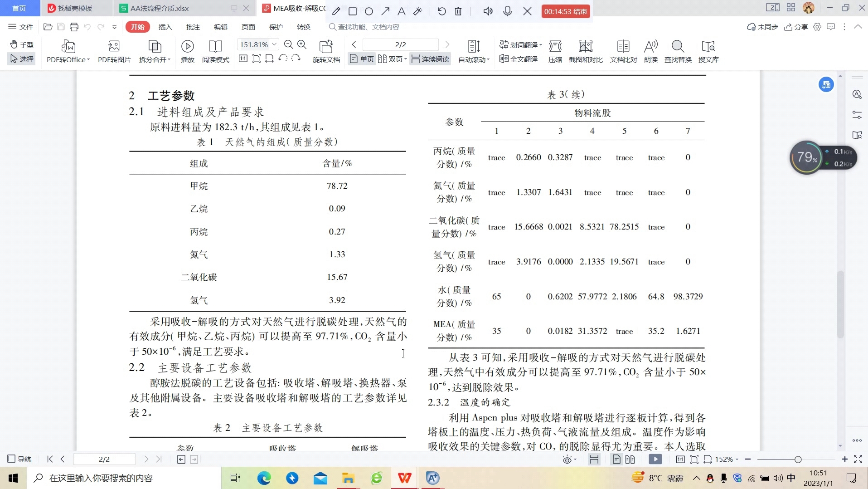Open 搜文库 tool

(x=708, y=51)
